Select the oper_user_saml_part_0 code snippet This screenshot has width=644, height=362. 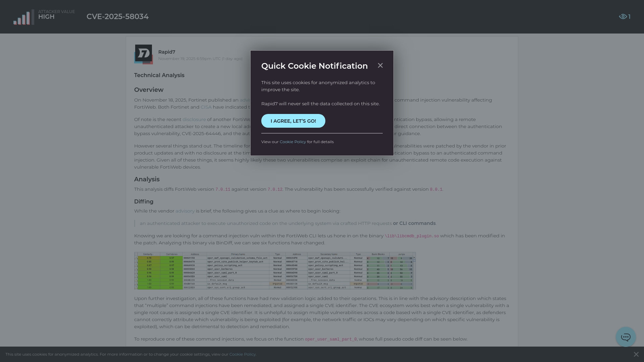(x=330, y=339)
